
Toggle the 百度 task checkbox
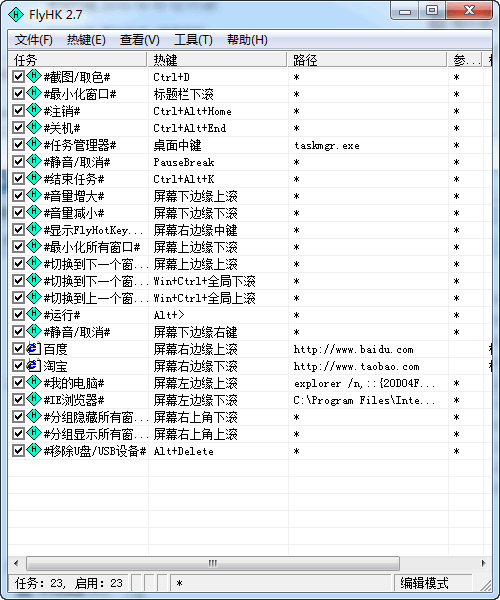(18, 349)
